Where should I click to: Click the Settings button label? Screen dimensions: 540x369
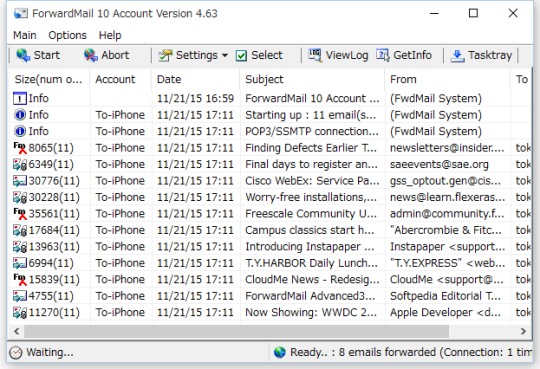pyautogui.click(x=197, y=55)
